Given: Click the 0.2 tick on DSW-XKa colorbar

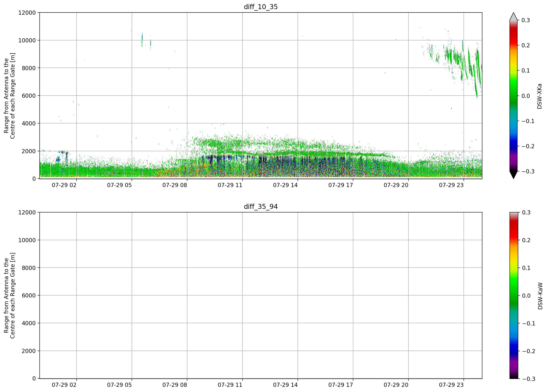Looking at the screenshot, I should 525,45.
